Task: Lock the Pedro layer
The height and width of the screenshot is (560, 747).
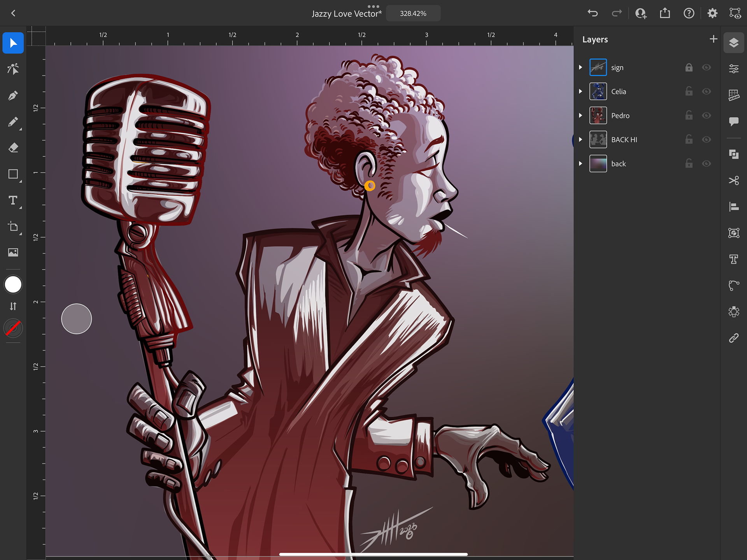Action: (x=689, y=116)
